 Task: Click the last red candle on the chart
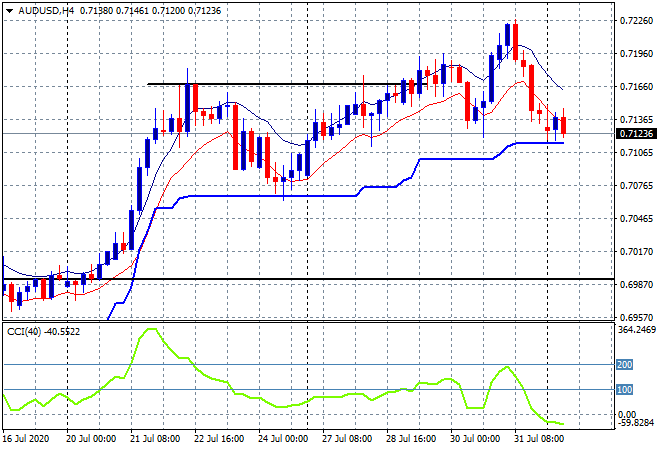(x=564, y=125)
